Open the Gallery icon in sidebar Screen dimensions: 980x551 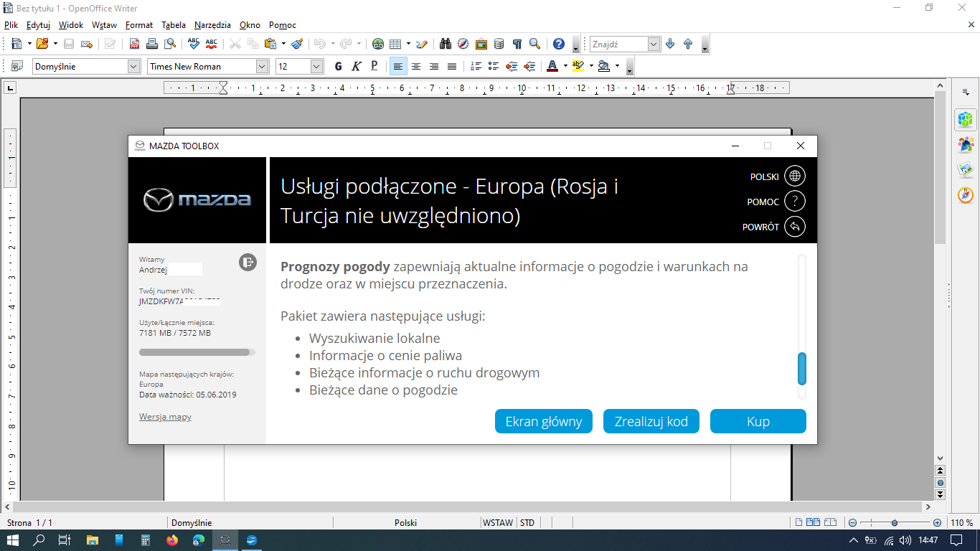point(966,170)
